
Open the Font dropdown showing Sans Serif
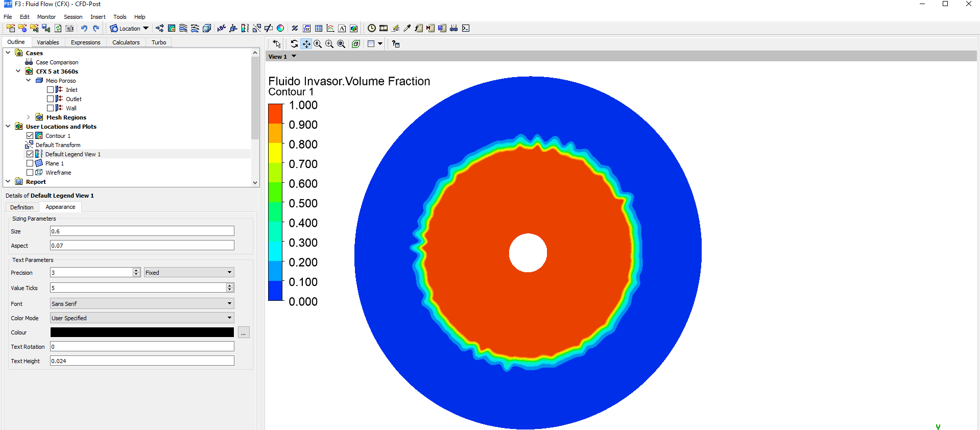pos(142,304)
